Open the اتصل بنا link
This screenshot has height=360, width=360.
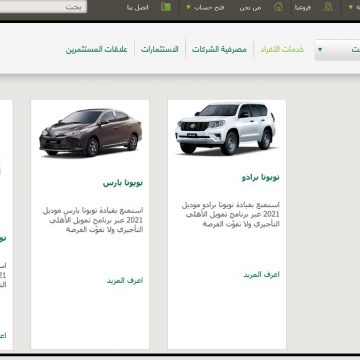pyautogui.click(x=137, y=8)
